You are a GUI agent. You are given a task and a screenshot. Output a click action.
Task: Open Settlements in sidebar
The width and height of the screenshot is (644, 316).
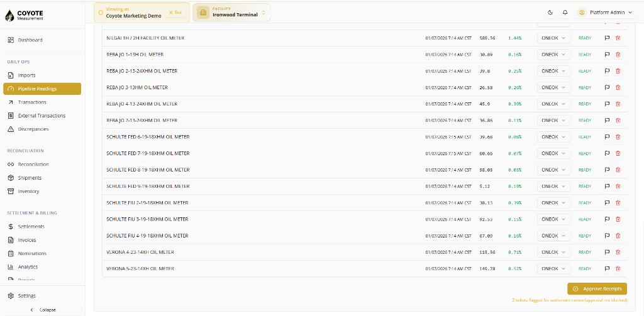(x=42, y=227)
